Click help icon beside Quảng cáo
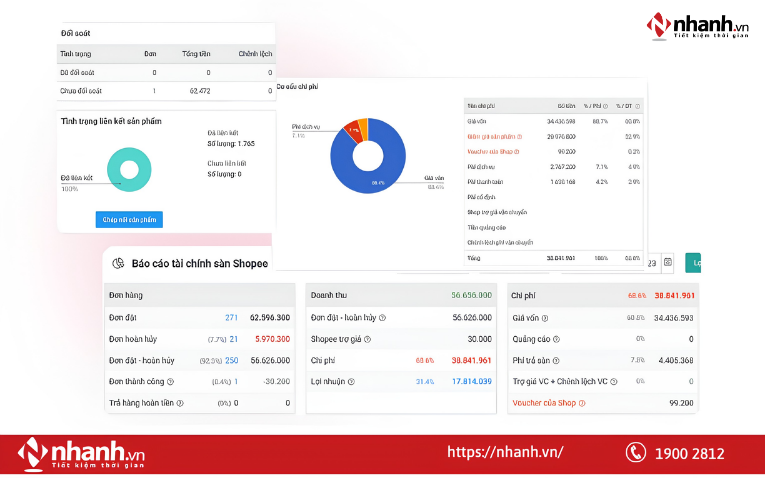Screen dimensions: 765x478 tap(556, 339)
